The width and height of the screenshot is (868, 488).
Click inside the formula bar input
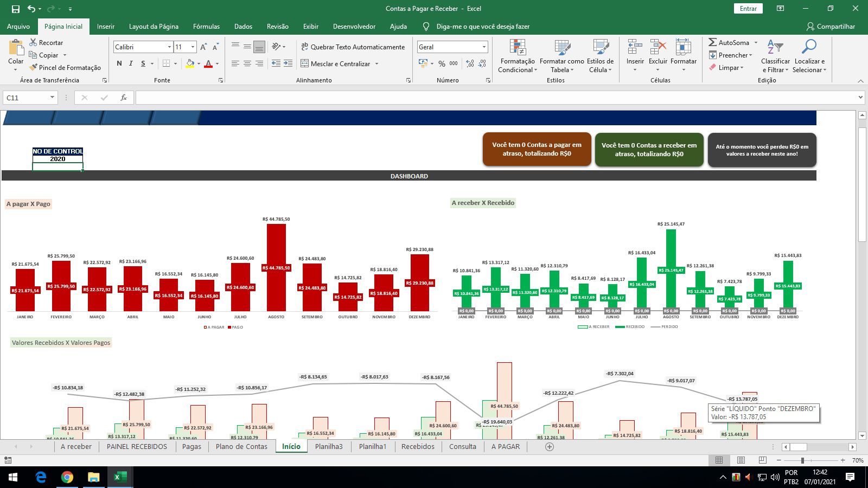pyautogui.click(x=488, y=98)
